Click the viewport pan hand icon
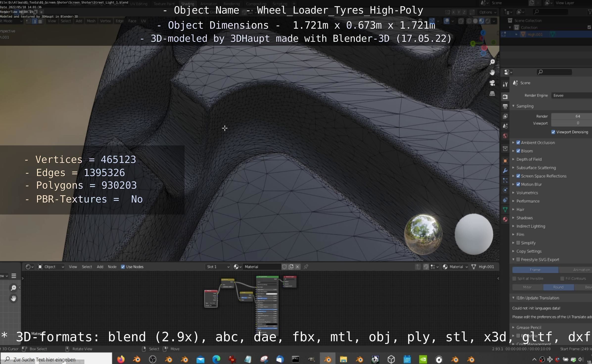The height and width of the screenshot is (364, 592). [x=492, y=72]
